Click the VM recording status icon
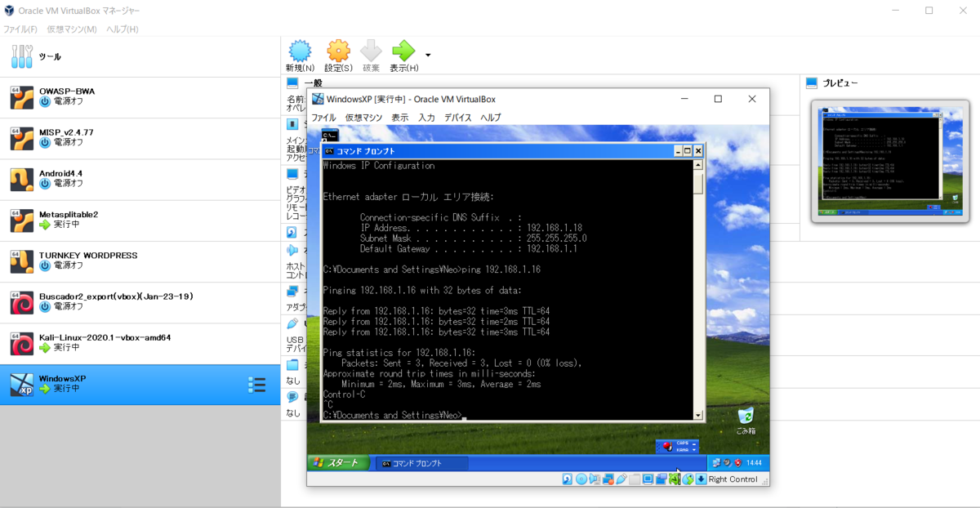This screenshot has height=508, width=980. click(661, 479)
